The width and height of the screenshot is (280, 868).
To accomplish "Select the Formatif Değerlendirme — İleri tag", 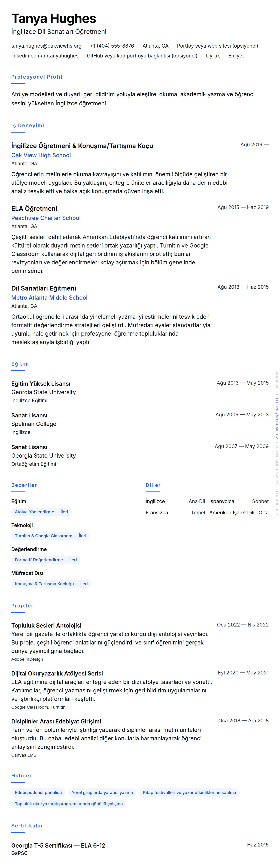I will [x=46, y=560].
